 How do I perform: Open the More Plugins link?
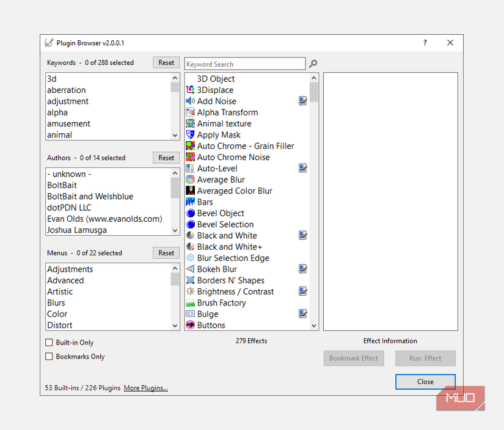(x=145, y=387)
